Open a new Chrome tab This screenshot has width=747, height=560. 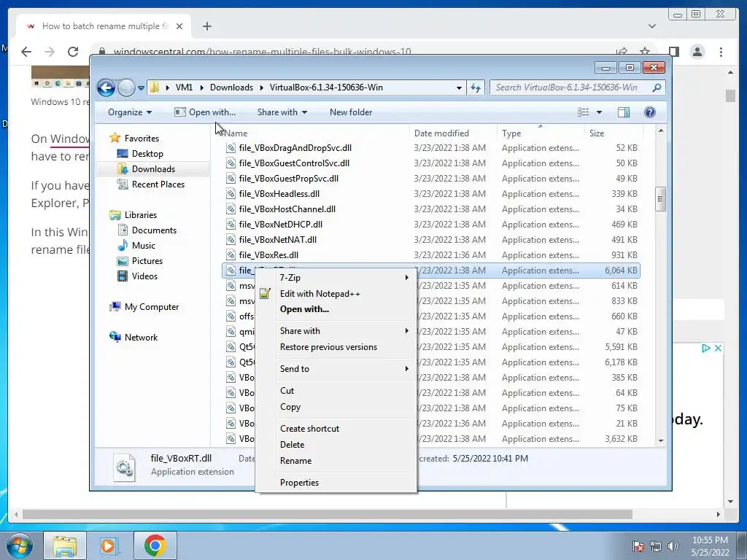(206, 26)
